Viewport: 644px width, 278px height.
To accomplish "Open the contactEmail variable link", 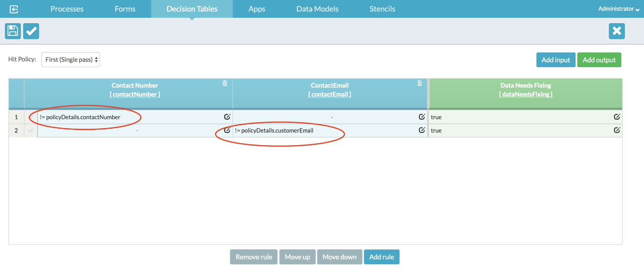I will [330, 94].
